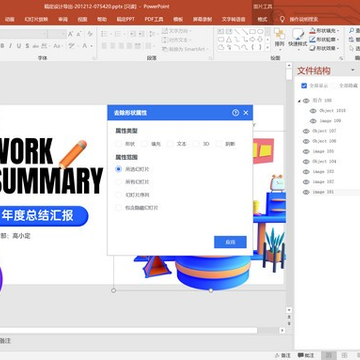Check the 阴影 attribute checkbox
Viewport: 360px width, 360px height.
[219, 144]
